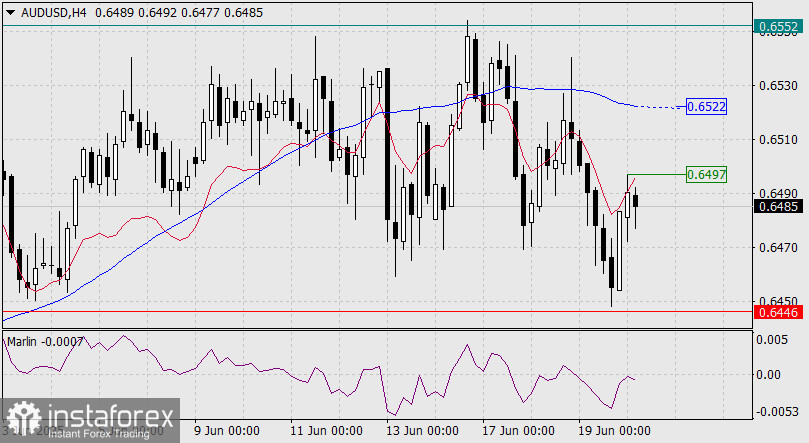The height and width of the screenshot is (443, 809).
Task: Click the OHLC values 0.6489 0.6492 0.6477 0.6485
Action: pos(179,13)
